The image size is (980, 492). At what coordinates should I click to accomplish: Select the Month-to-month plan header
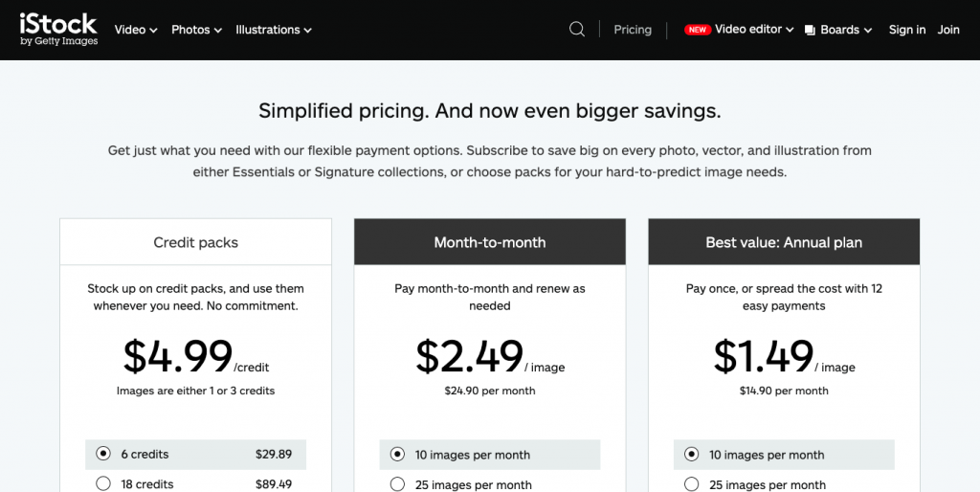point(490,242)
